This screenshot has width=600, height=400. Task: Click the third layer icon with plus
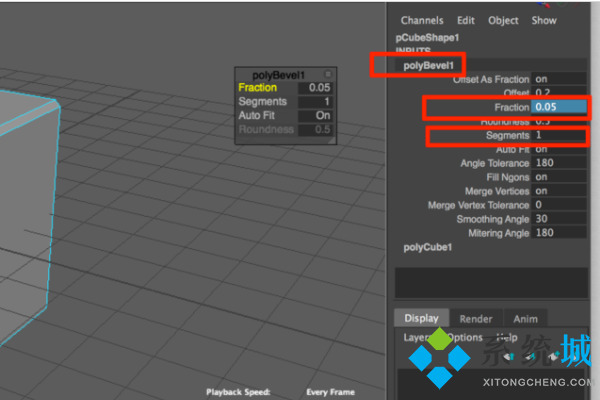pos(553,356)
